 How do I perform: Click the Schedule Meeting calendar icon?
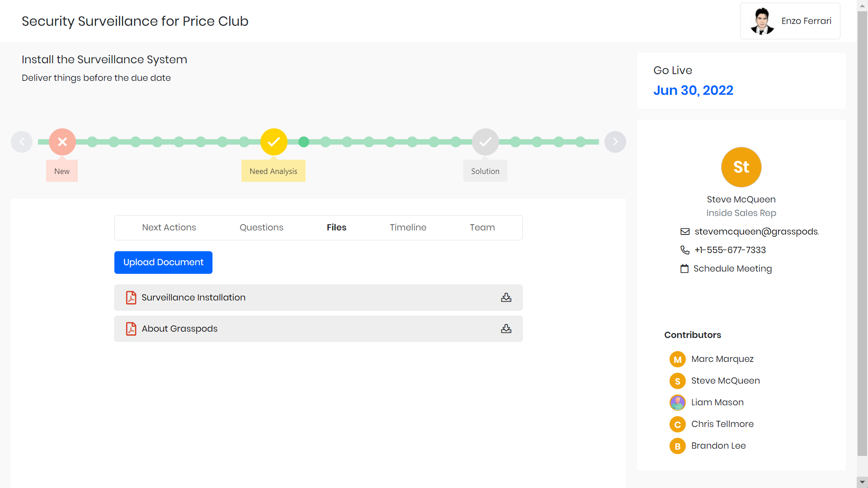coord(684,268)
